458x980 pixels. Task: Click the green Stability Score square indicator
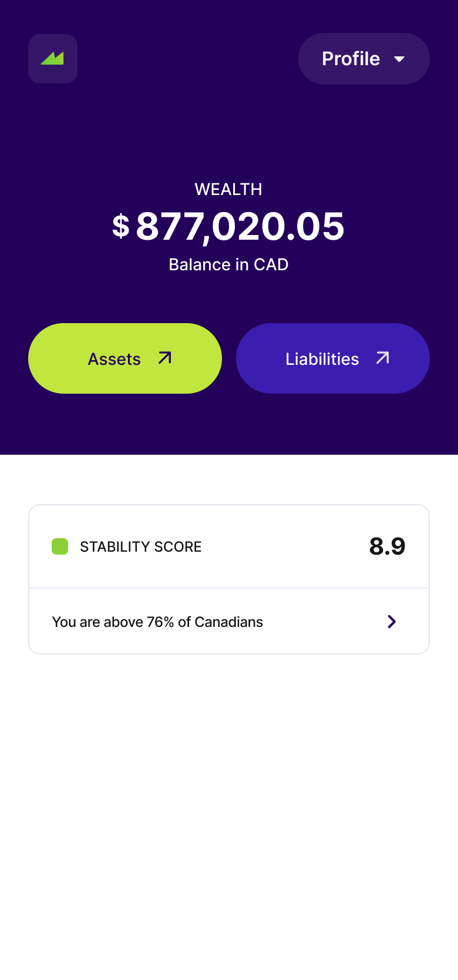coord(60,546)
